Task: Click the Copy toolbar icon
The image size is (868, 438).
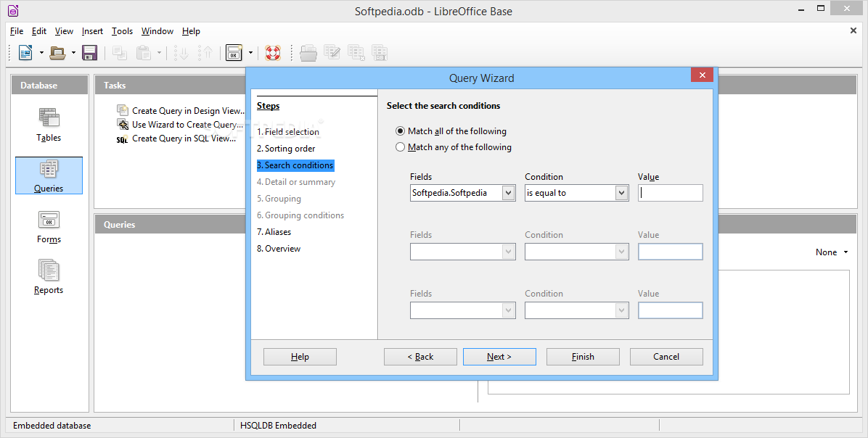Action: [120, 52]
